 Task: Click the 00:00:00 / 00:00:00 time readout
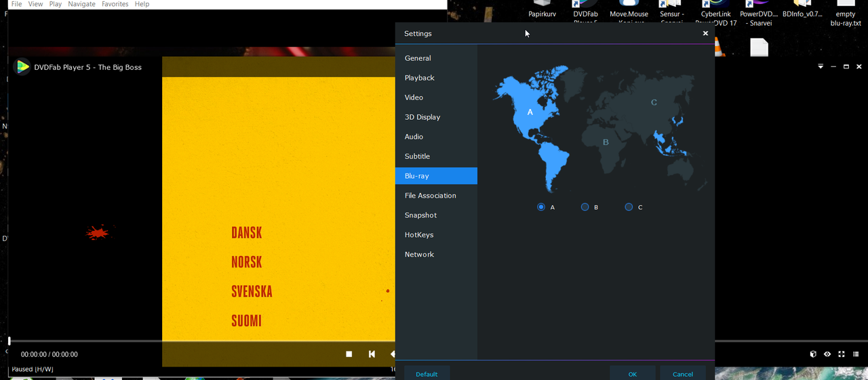50,354
